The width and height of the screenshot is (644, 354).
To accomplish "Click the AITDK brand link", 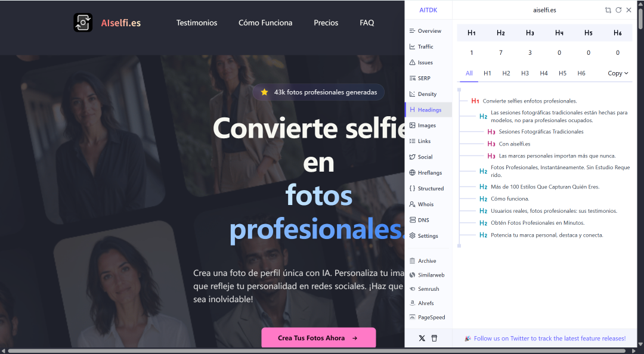I will [x=428, y=10].
